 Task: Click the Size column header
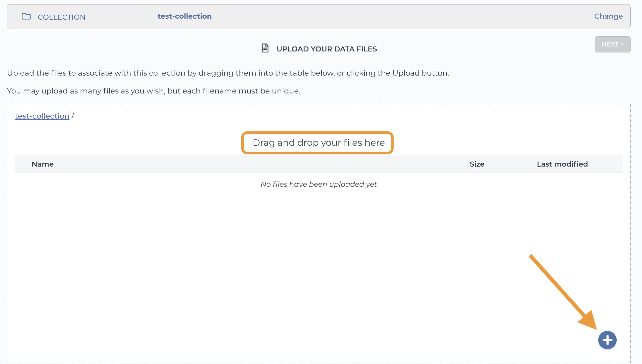pos(477,164)
